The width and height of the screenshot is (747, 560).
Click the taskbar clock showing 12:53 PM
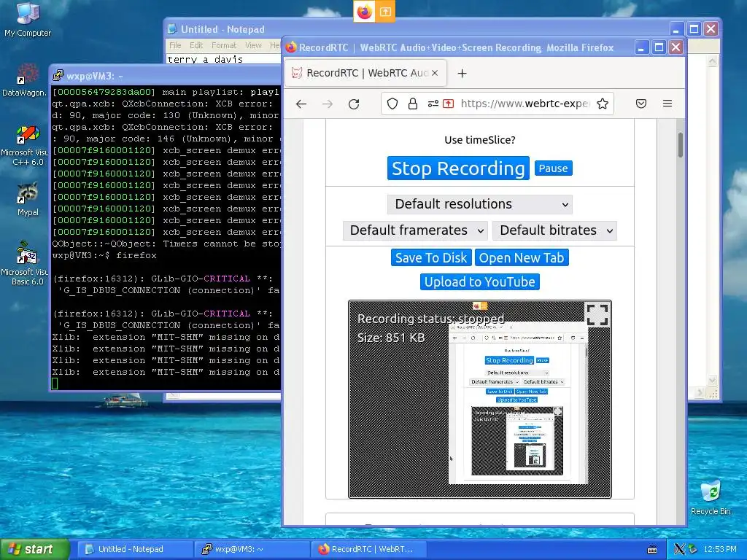tap(720, 549)
